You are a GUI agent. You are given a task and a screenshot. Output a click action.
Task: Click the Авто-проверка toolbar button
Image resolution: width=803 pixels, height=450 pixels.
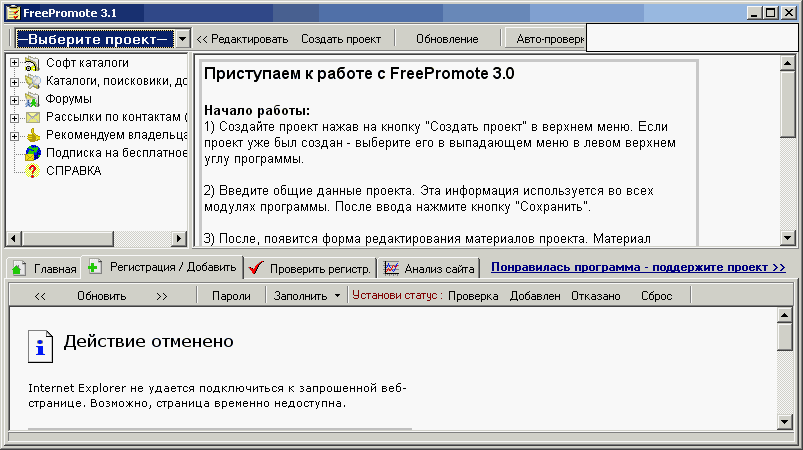[546, 39]
